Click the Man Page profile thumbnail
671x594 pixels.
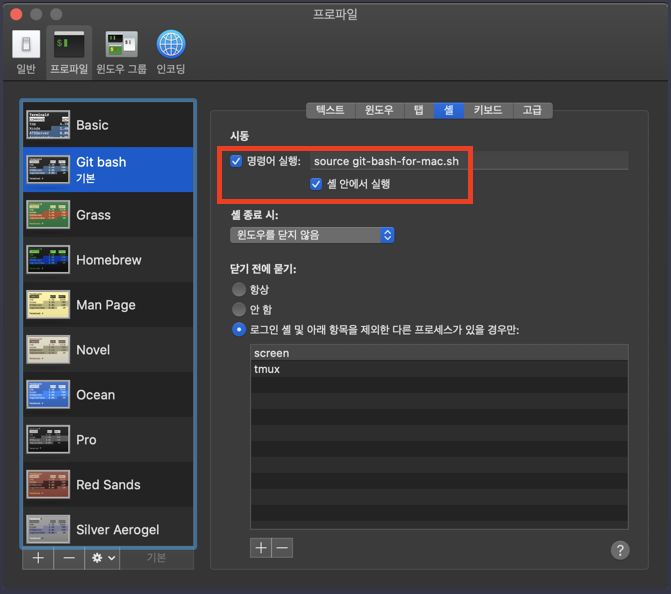click(48, 304)
